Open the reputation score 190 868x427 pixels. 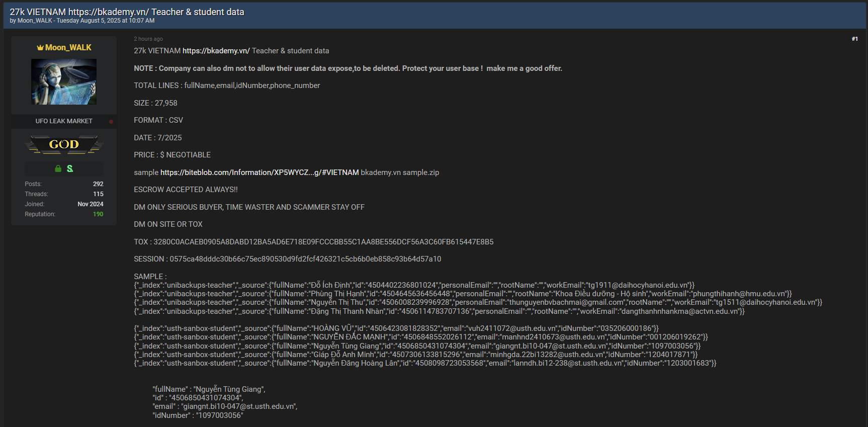tap(98, 214)
